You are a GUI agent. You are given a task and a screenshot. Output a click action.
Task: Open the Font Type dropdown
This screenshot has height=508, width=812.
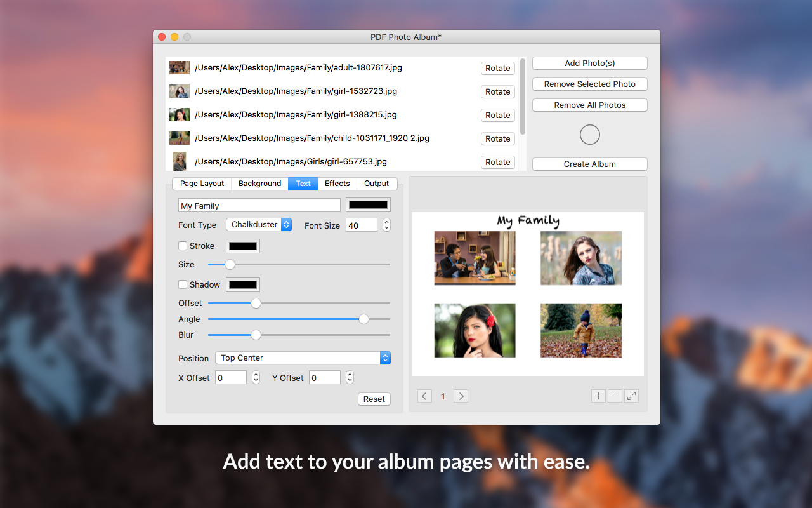pos(259,225)
